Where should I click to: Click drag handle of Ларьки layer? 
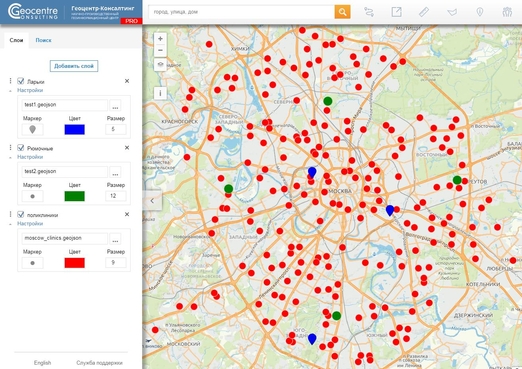(10, 81)
